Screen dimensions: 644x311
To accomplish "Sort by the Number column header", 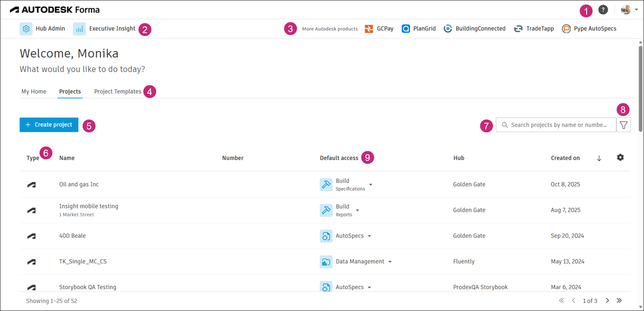I will click(233, 158).
